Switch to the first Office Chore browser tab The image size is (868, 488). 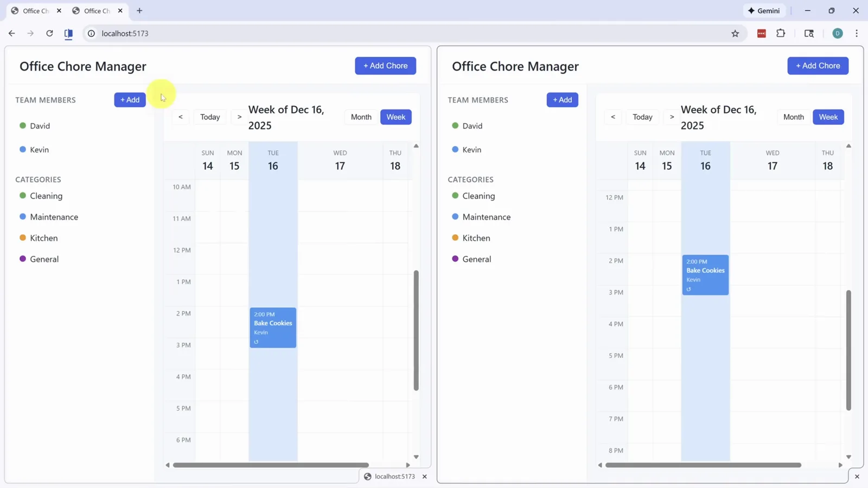[36, 11]
